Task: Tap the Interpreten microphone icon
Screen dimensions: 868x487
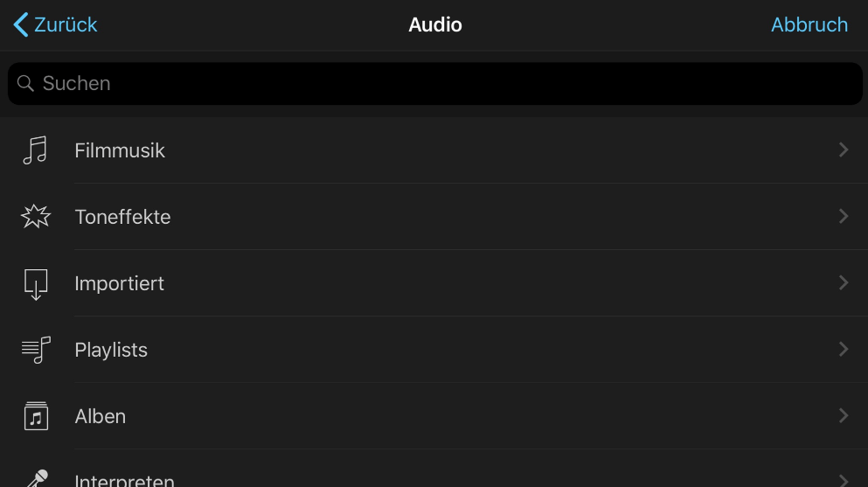Action: point(36,477)
